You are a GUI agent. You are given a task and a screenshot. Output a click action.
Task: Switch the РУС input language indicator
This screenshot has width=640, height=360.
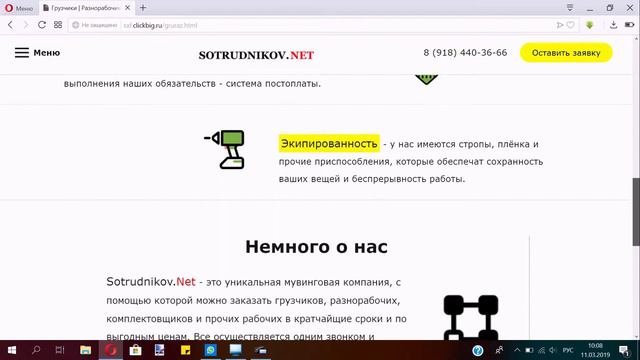point(568,350)
